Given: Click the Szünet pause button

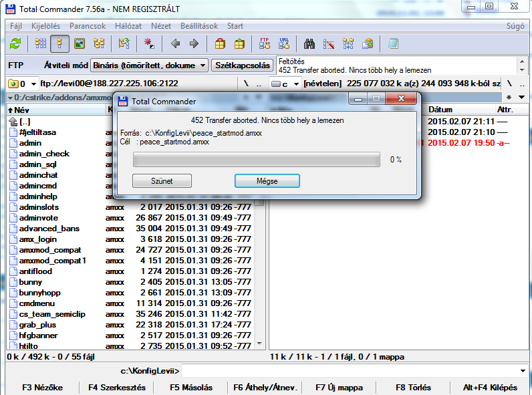Looking at the screenshot, I should coord(162,181).
